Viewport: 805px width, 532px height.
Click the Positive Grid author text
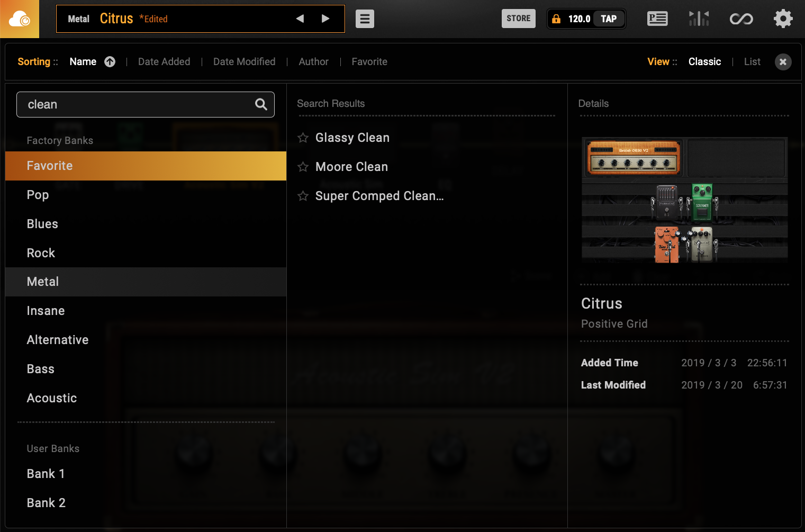(614, 324)
